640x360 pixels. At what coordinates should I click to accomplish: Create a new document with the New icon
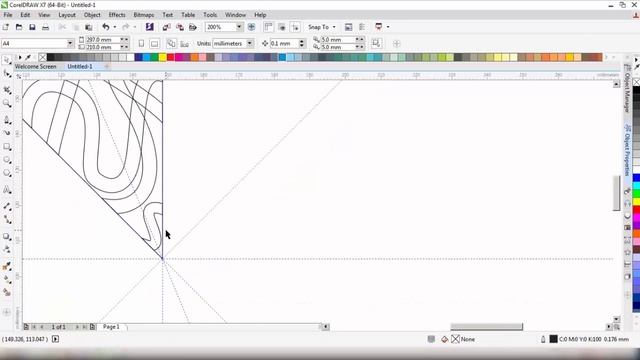pos(6,27)
